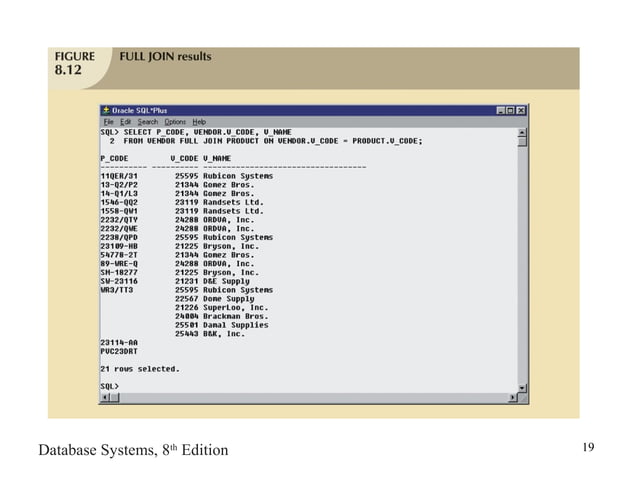Open the File menu
The image size is (638, 478).
click(x=108, y=121)
